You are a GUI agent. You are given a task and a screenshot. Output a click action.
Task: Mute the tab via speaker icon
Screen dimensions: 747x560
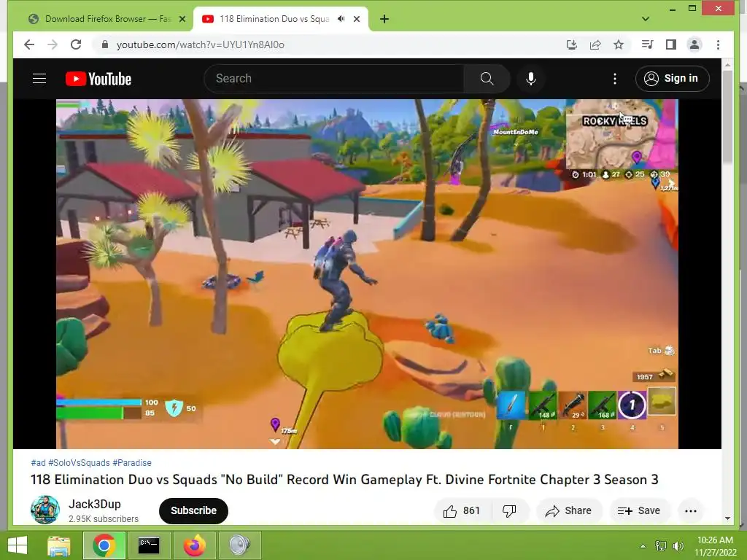(341, 19)
